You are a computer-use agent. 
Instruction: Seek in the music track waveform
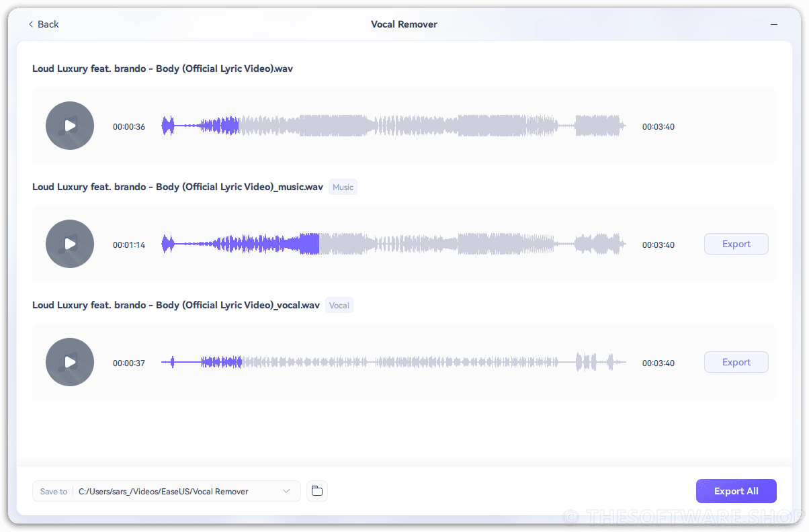pyautogui.click(x=394, y=245)
